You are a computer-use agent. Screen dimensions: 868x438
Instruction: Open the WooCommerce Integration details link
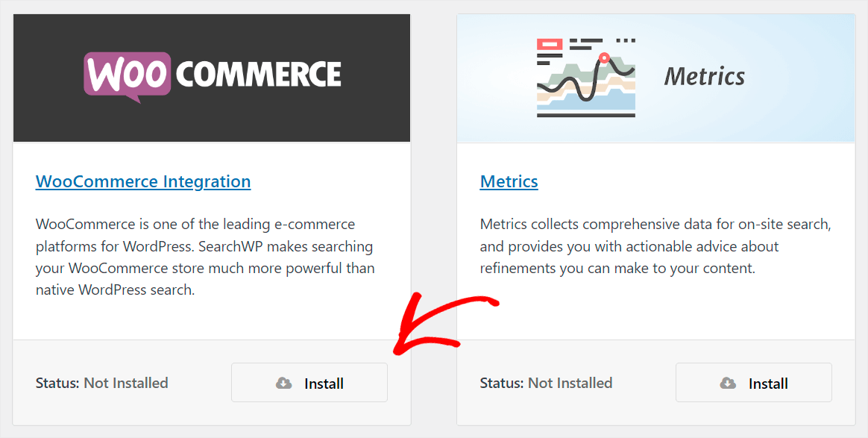tap(143, 181)
